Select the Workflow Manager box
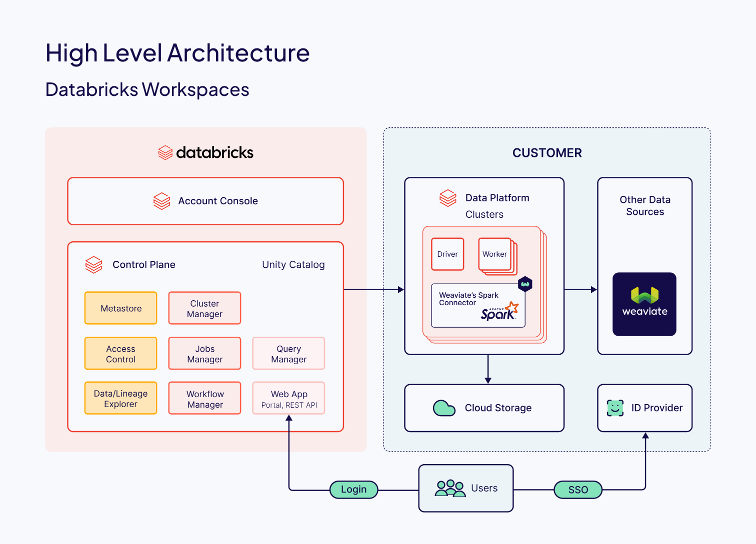Image resolution: width=756 pixels, height=544 pixels. tap(205, 399)
